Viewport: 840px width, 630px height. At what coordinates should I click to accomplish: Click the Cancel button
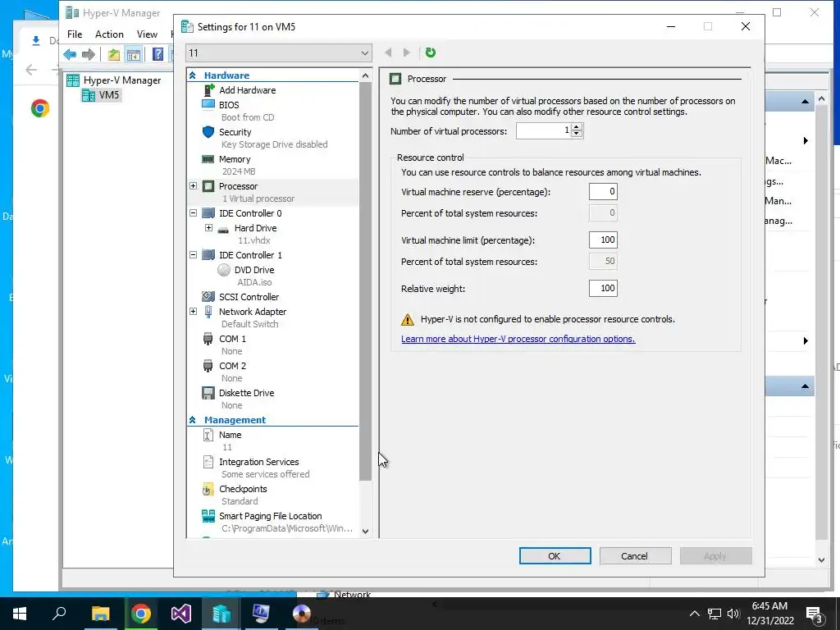(635, 556)
